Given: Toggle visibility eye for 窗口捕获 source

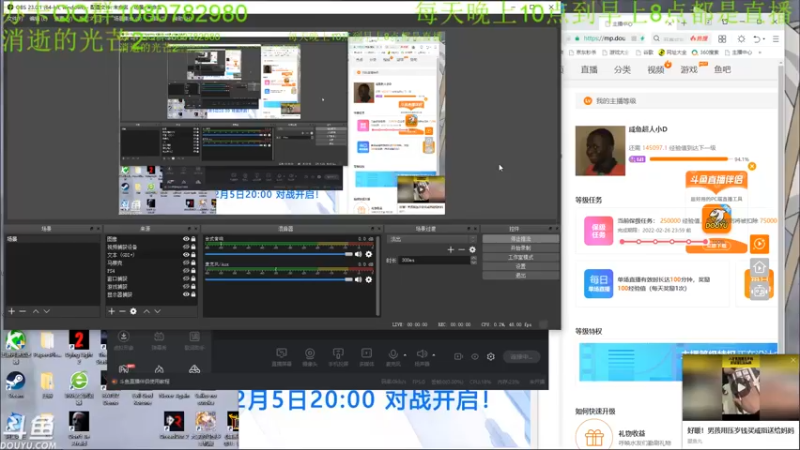Looking at the screenshot, I should tap(186, 279).
